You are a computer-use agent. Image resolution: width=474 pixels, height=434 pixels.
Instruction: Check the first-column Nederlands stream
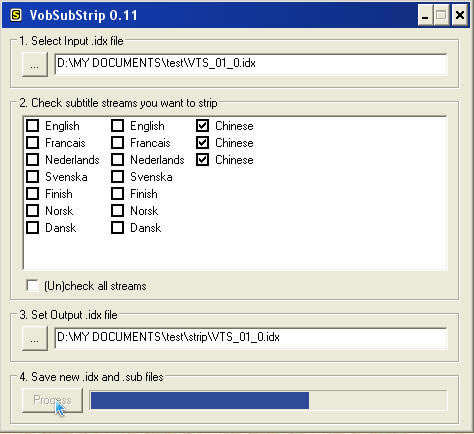click(32, 160)
